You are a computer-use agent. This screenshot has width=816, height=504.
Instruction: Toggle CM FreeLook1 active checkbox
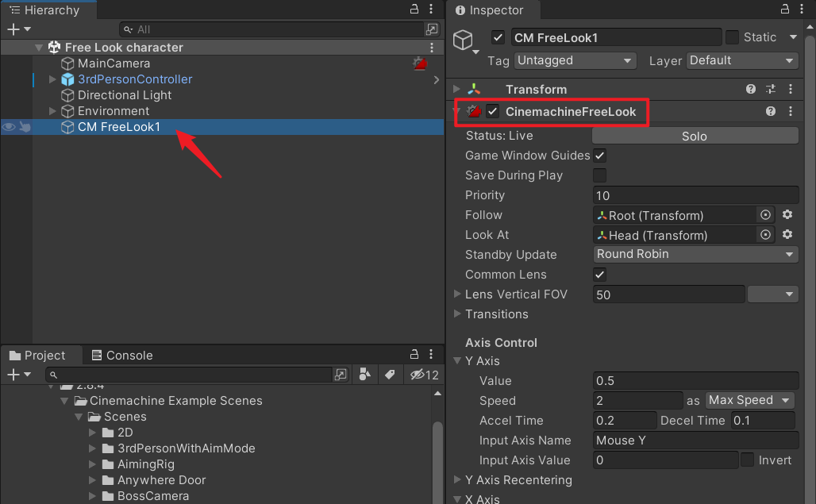click(498, 37)
